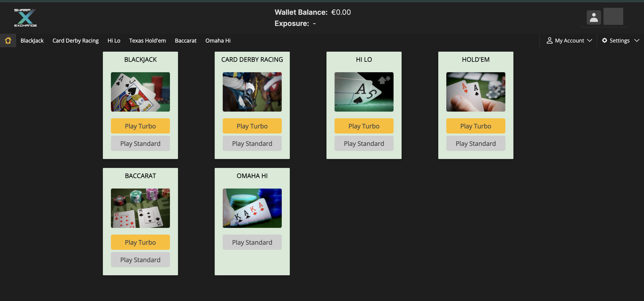The height and width of the screenshot is (301, 644).
Task: Click Play Standard under Hi Lo
Action: pyautogui.click(x=364, y=144)
